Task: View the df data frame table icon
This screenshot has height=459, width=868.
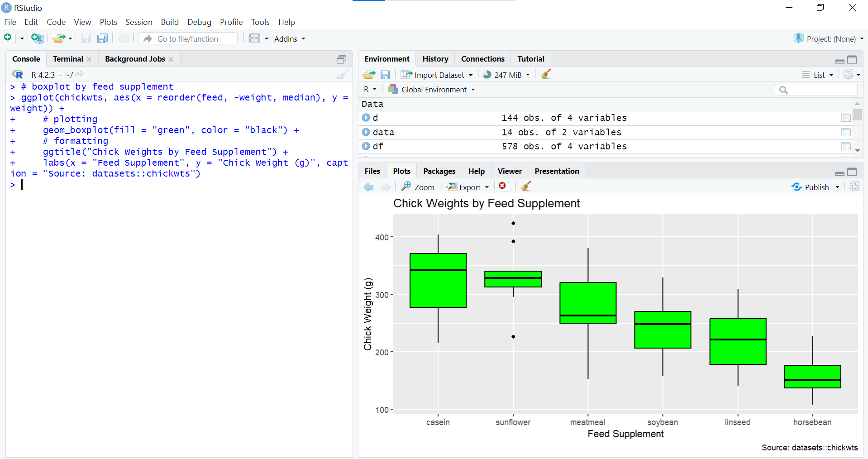Action: tap(845, 146)
